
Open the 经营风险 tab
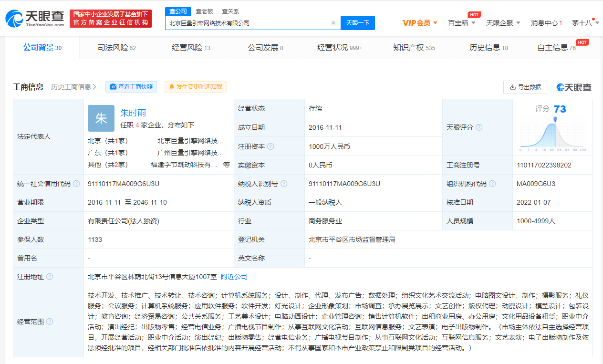pos(191,48)
